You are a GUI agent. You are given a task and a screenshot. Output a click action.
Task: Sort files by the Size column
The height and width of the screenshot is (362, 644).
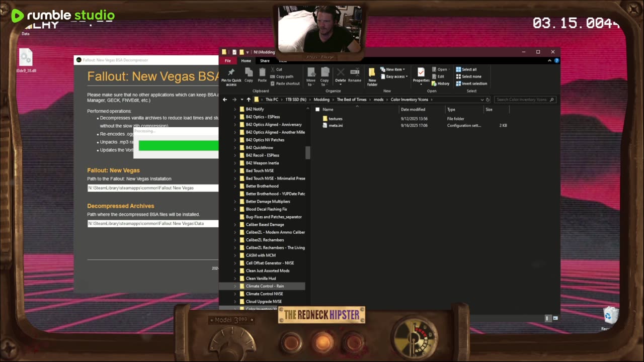pyautogui.click(x=489, y=109)
